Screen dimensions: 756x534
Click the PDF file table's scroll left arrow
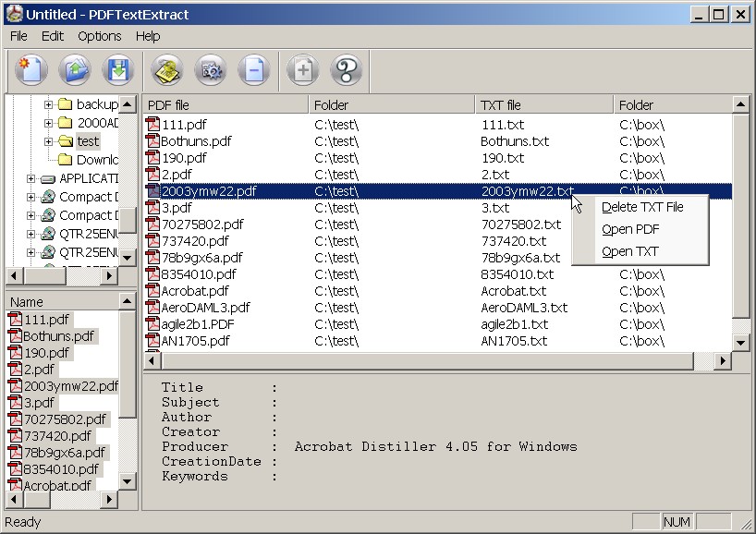pos(152,360)
